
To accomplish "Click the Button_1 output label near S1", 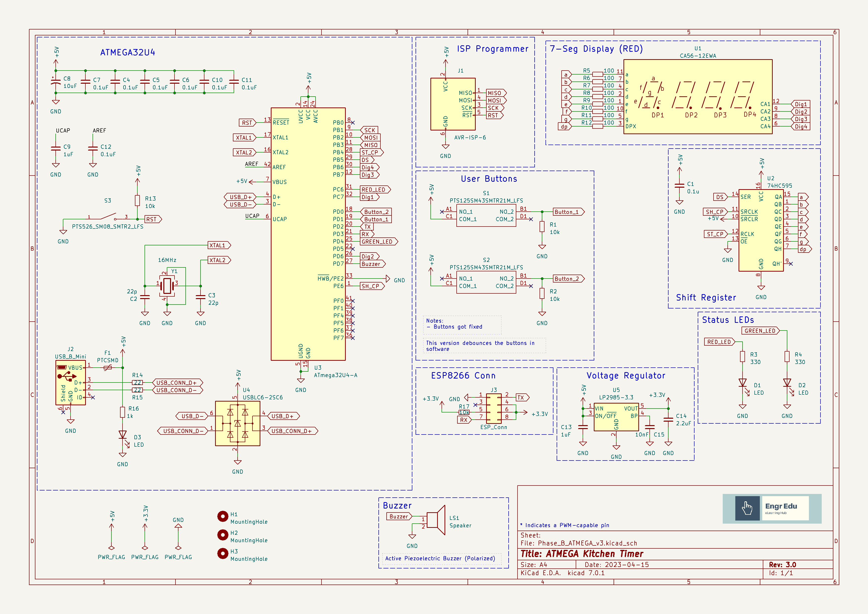I will tap(568, 212).
